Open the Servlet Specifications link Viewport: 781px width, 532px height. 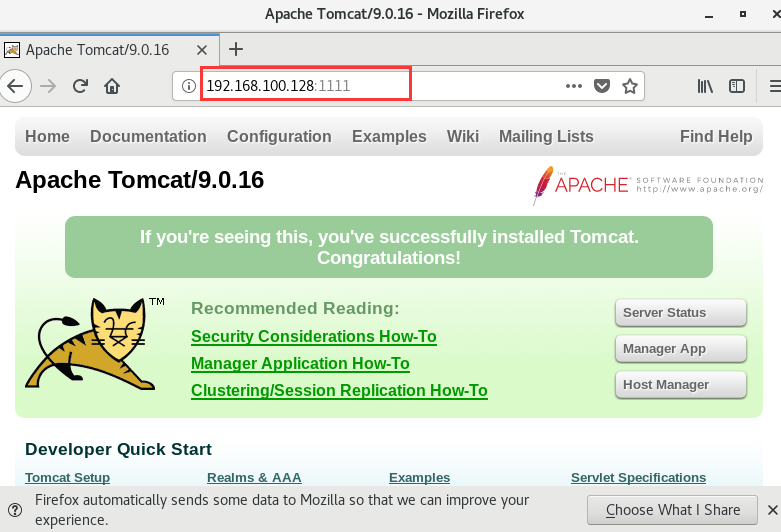click(x=639, y=477)
